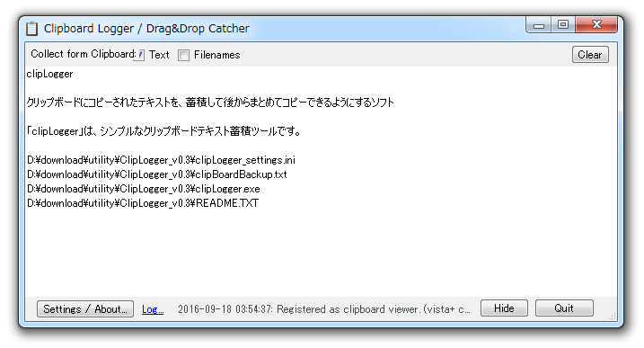
Task: Click the window title 'Clipboard Logger / Drag&Drop Catcher'
Action: (x=146, y=29)
